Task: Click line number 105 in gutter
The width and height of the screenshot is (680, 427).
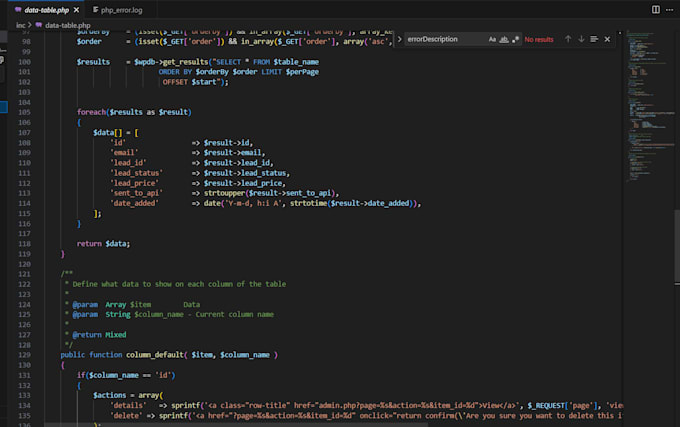Action: tap(24, 112)
